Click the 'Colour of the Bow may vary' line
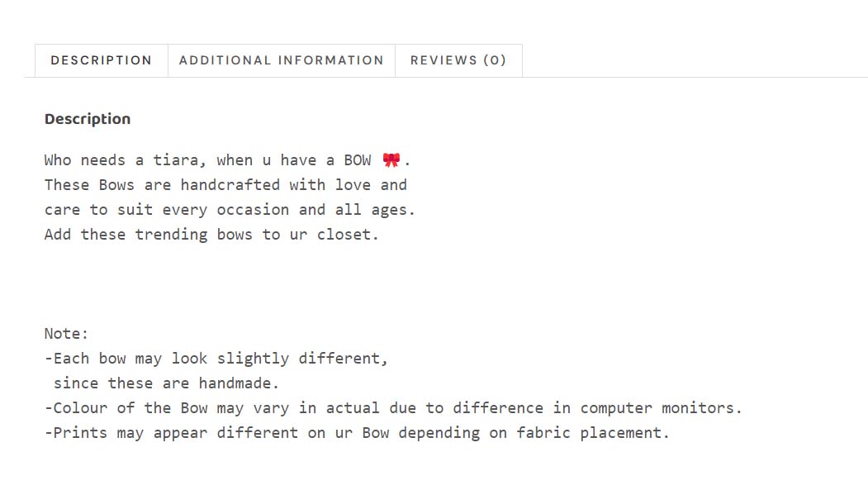The image size is (868, 490). [393, 408]
